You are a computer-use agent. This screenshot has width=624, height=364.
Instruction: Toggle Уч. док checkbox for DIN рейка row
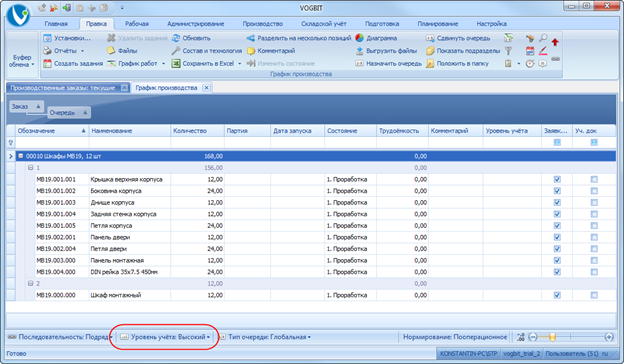tap(594, 272)
